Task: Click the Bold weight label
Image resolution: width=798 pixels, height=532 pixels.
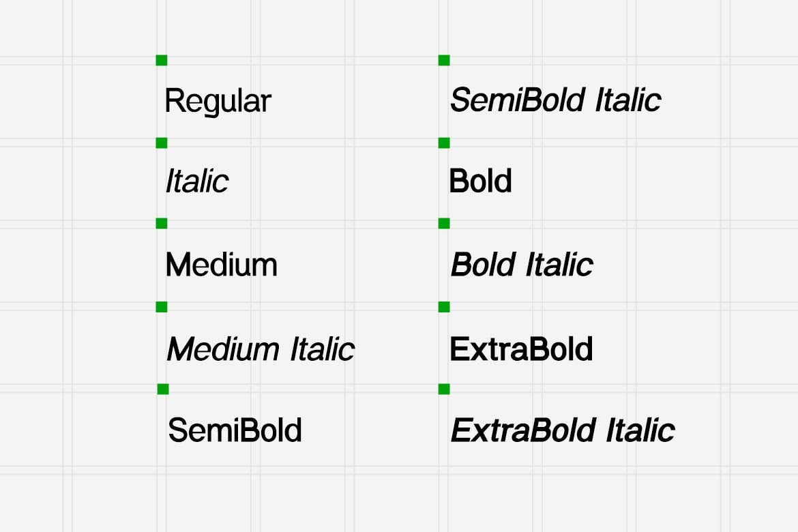Action: [x=480, y=181]
